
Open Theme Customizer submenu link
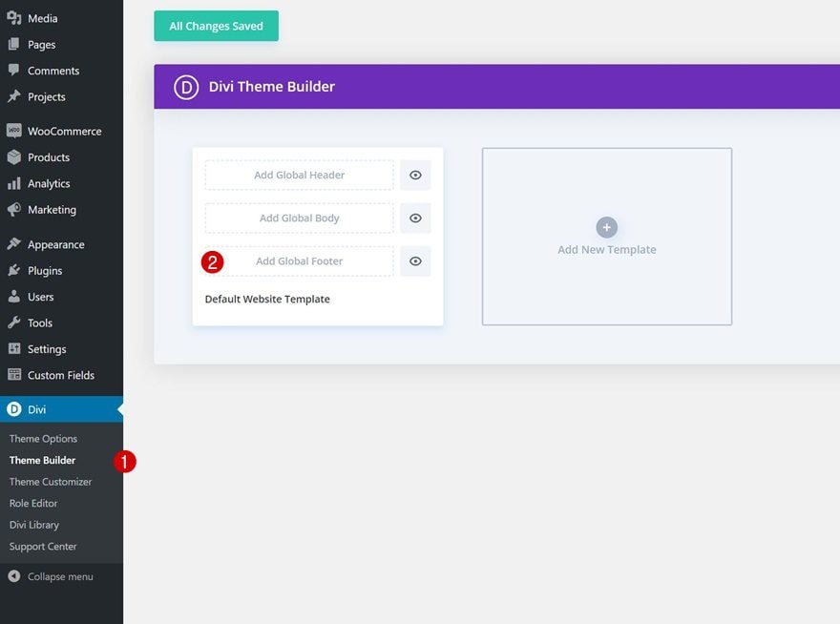coord(51,482)
